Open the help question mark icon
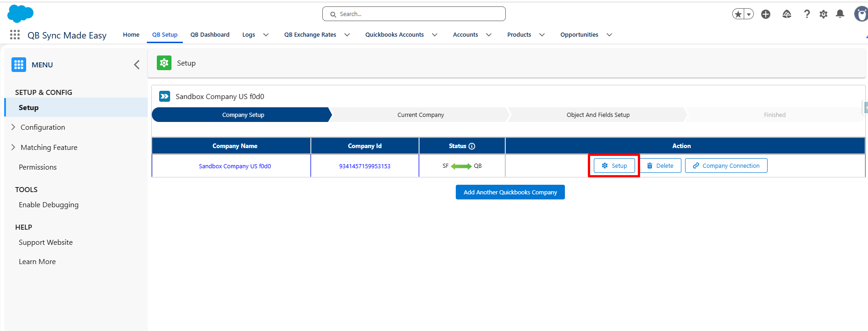The image size is (868, 331). (x=807, y=14)
